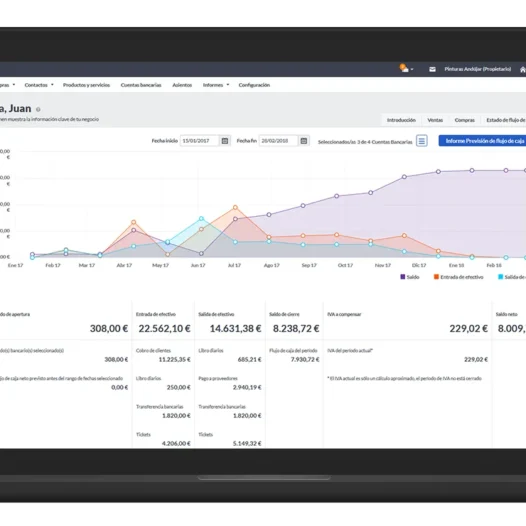Viewport: 526px width, 526px height.
Task: Click Flujo de caja del periodo 7.930,72 €
Action: 305,360
